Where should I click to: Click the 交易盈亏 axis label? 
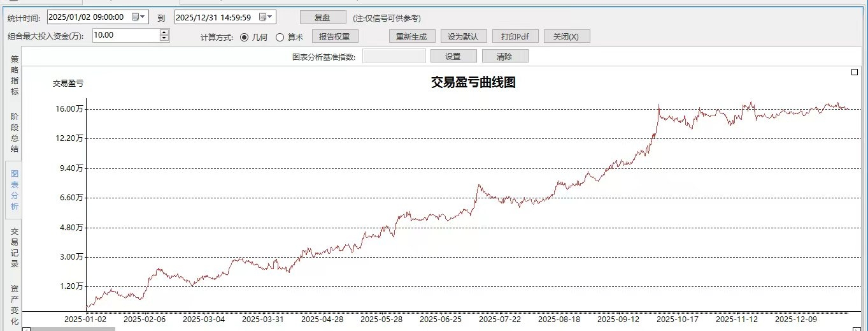(x=68, y=83)
